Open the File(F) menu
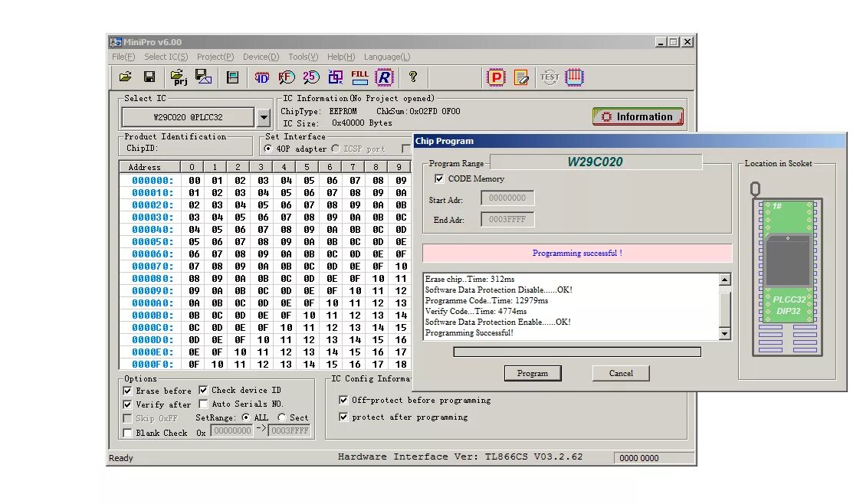 123,57
